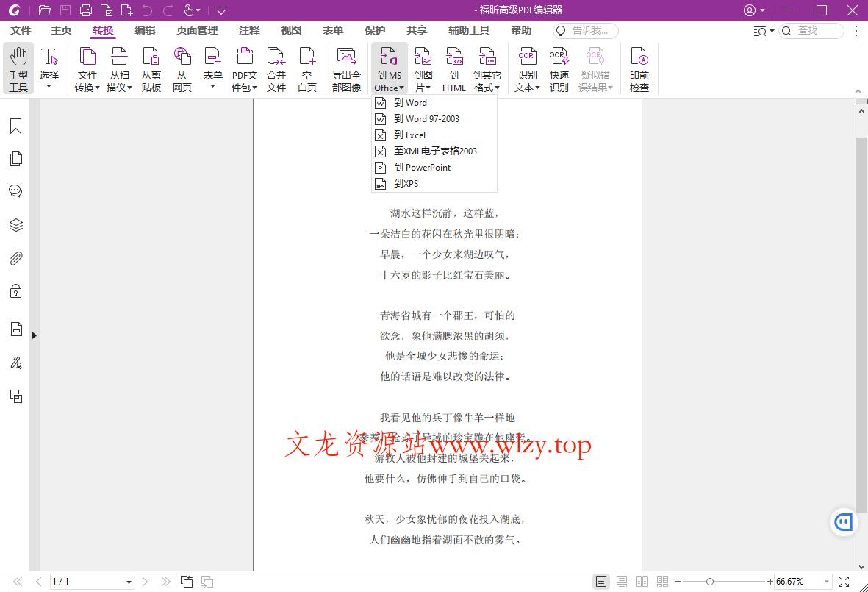Run OCR text recognition (识别文本)
This screenshot has width=868, height=592.
click(526, 68)
